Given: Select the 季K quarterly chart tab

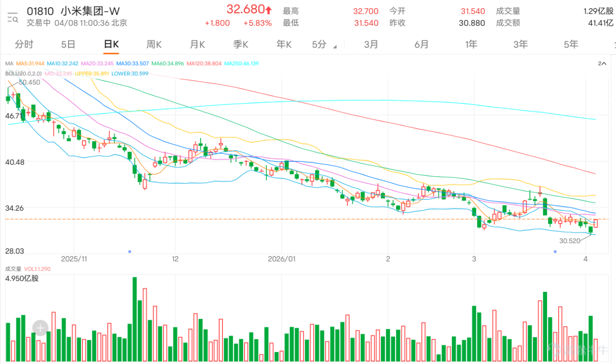Looking at the screenshot, I should [x=241, y=44].
